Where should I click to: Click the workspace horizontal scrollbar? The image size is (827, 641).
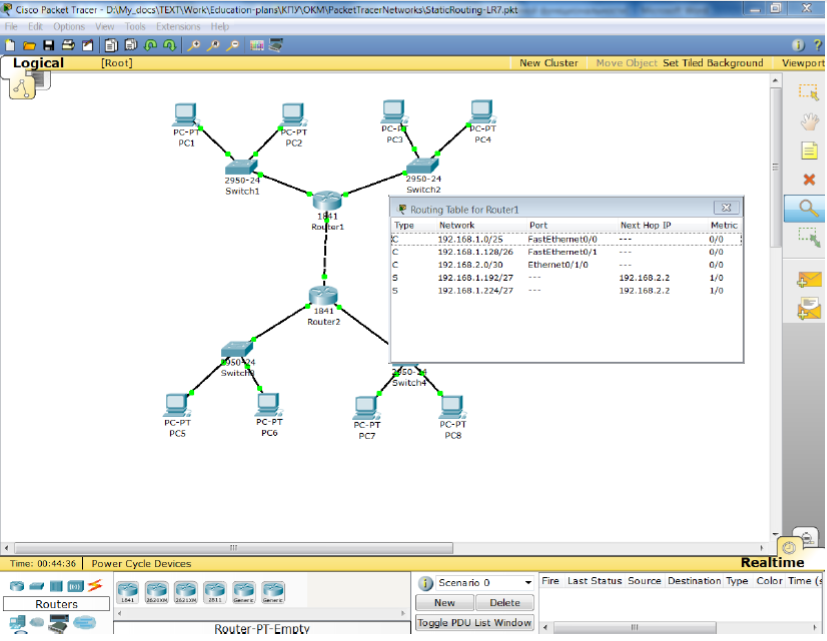(234, 548)
